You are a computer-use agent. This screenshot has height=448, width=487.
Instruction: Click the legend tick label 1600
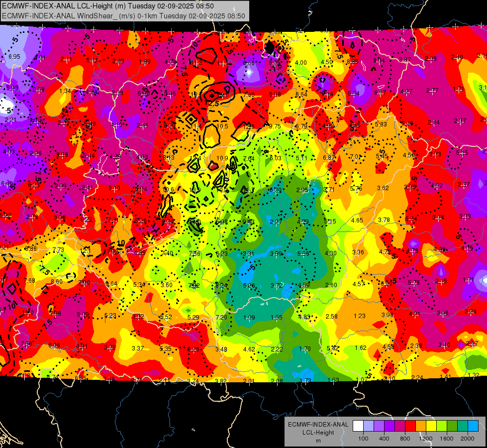[x=447, y=439]
